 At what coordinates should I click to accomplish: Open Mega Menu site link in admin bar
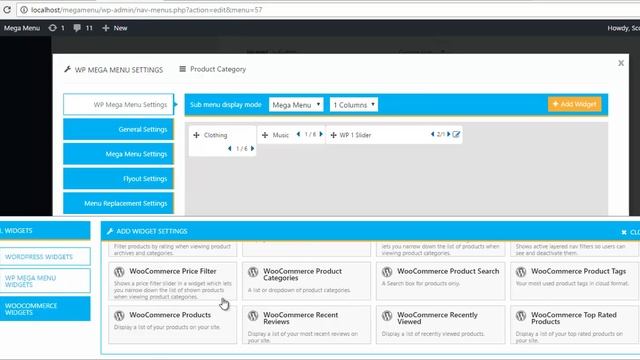click(22, 28)
